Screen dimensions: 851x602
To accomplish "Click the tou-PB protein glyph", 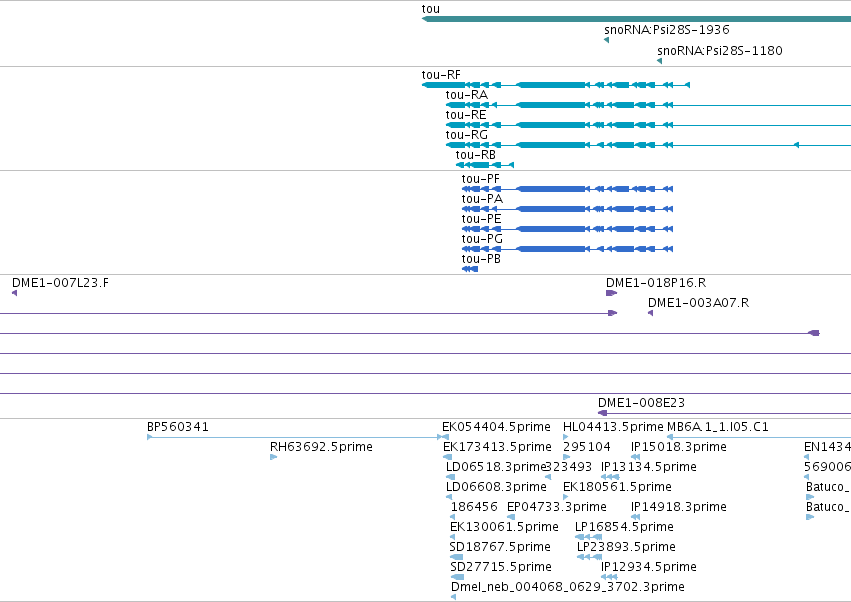I will pyautogui.click(x=470, y=269).
